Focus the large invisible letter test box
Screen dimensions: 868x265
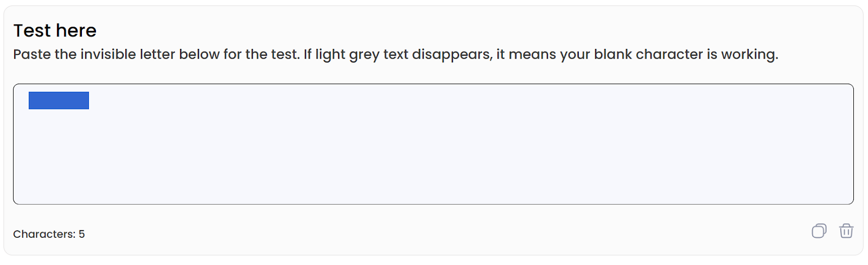pyautogui.click(x=433, y=144)
